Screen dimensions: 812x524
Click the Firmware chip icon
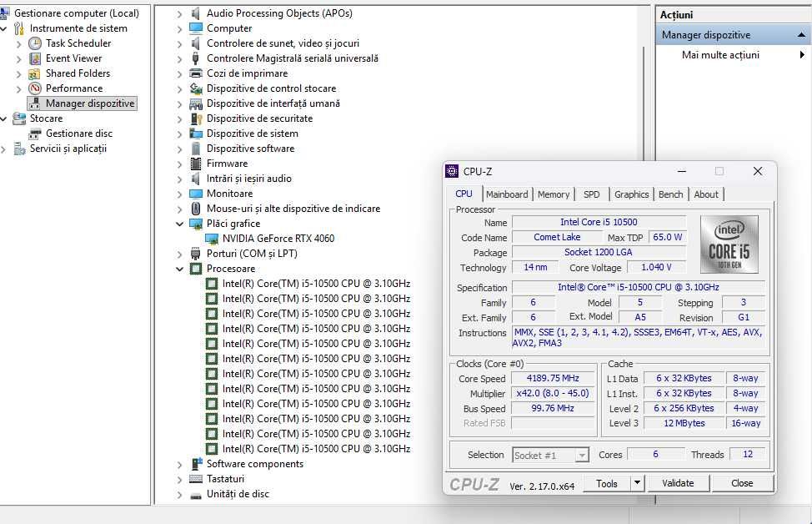click(196, 164)
